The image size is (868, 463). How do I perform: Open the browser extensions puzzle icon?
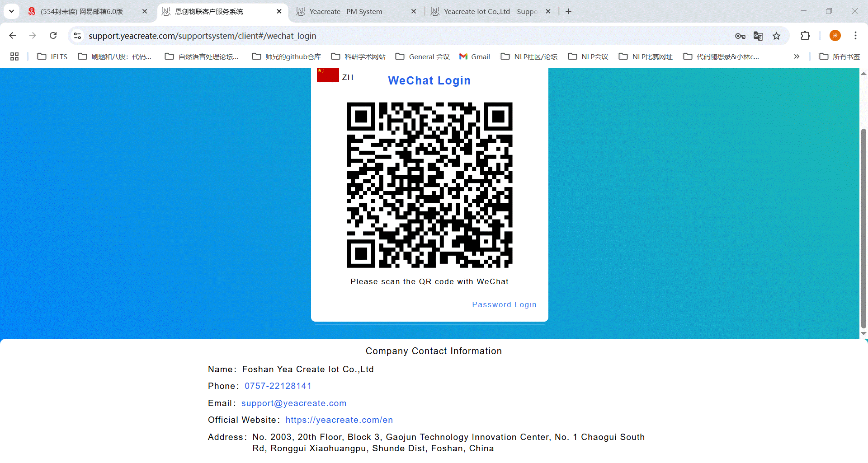coord(805,36)
